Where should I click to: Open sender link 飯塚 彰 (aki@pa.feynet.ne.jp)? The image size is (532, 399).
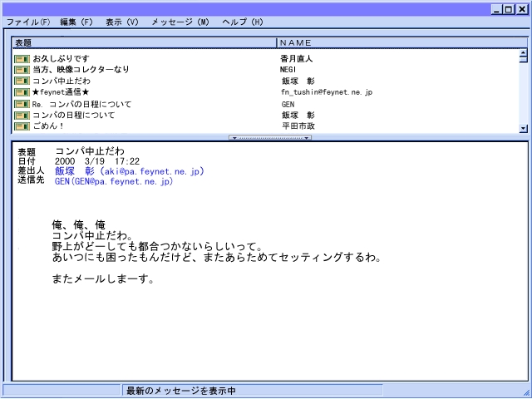[x=130, y=171]
